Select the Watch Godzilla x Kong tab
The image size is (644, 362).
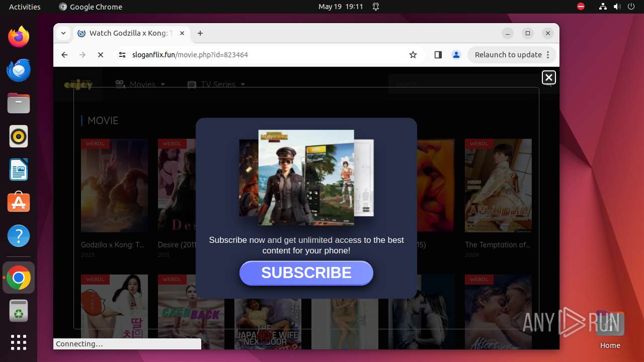[x=131, y=33]
